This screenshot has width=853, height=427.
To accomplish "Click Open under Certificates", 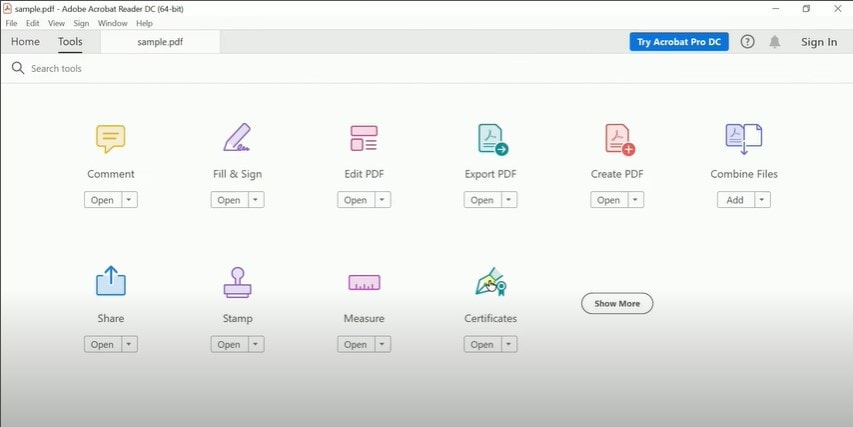I will [482, 344].
